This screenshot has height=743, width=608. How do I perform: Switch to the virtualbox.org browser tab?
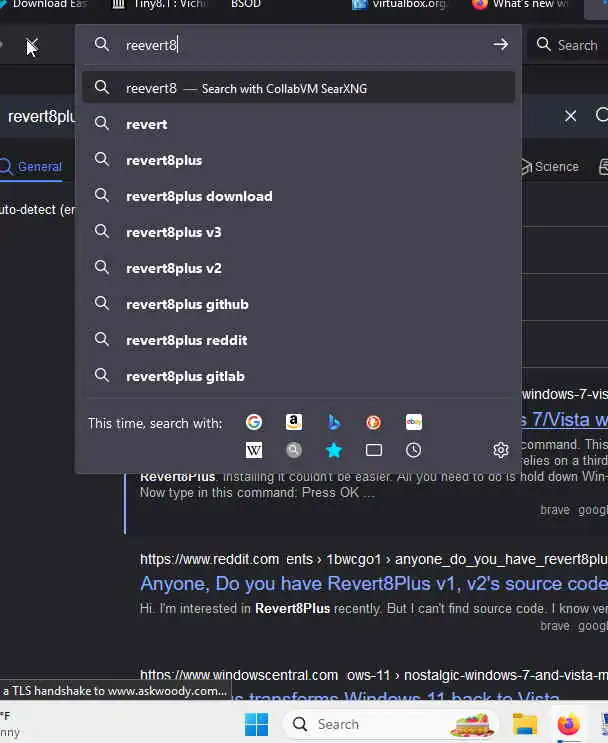coord(400,4)
